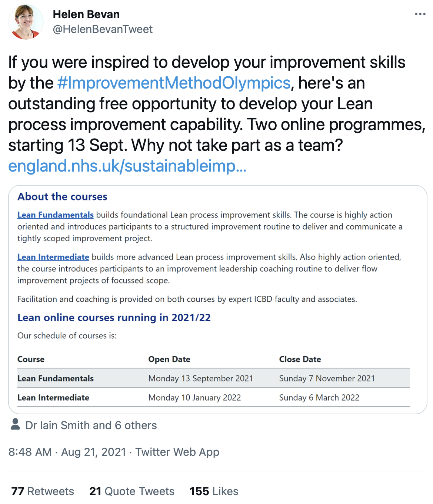Open the 8:48 AM Aug 21, 2021 timestamp
This screenshot has height=504, width=433.
click(67, 452)
